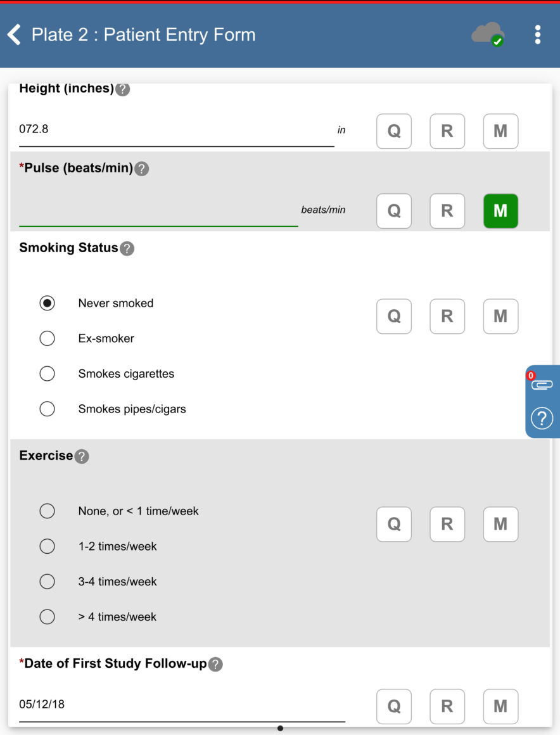Choose Smokes cigarettes
Screen dimensions: 560x735
tap(48, 374)
